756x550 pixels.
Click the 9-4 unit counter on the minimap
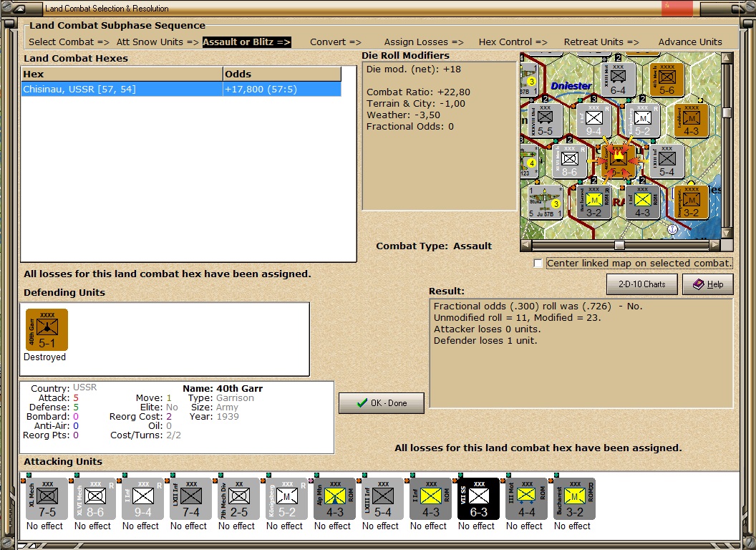[594, 120]
